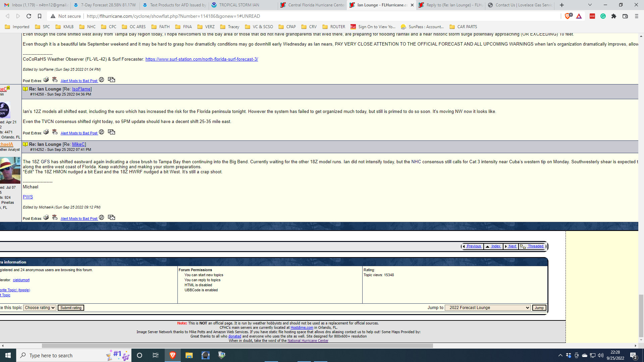Open the surf-station forecast link
Image resolution: width=644 pixels, height=362 pixels.
(202, 59)
